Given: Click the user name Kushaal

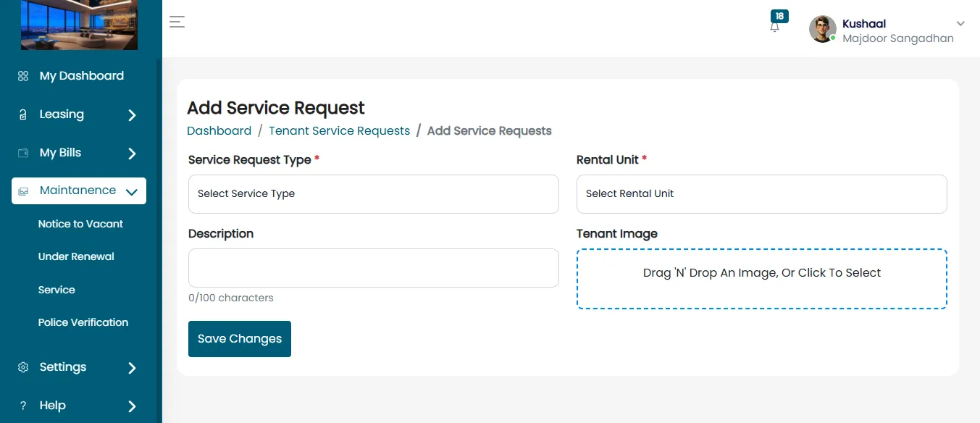Looking at the screenshot, I should (864, 24).
